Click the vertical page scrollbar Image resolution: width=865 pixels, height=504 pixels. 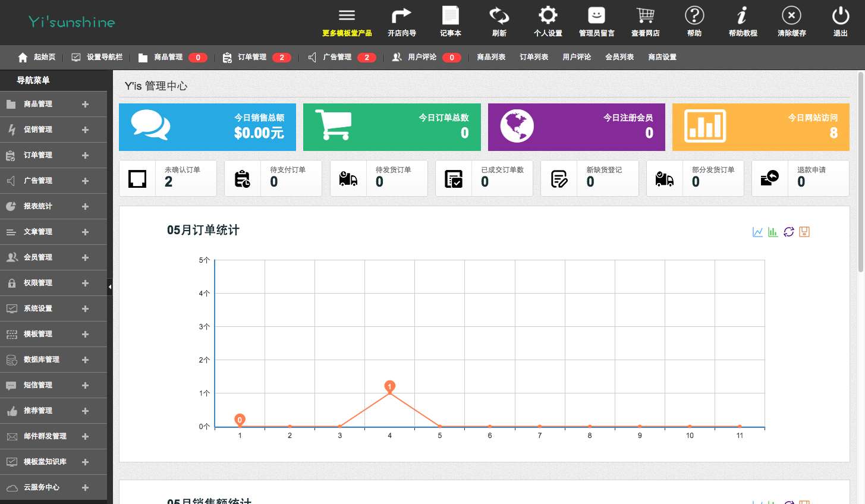860,172
